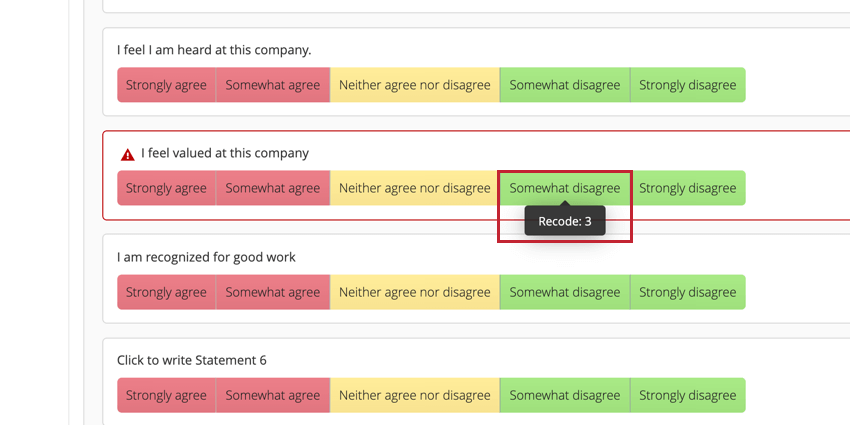
Task: Click 'I feel valued at this company' statement text
Action: tap(225, 153)
